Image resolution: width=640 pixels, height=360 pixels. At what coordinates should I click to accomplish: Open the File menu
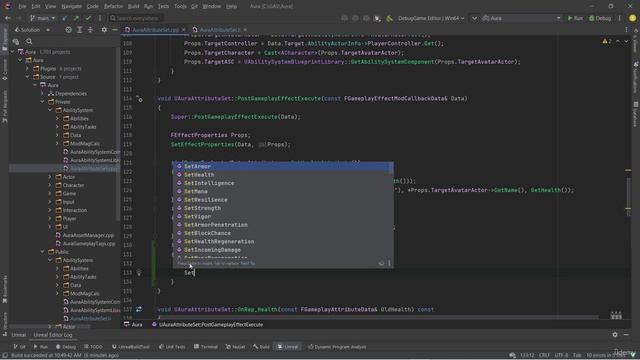point(22,7)
